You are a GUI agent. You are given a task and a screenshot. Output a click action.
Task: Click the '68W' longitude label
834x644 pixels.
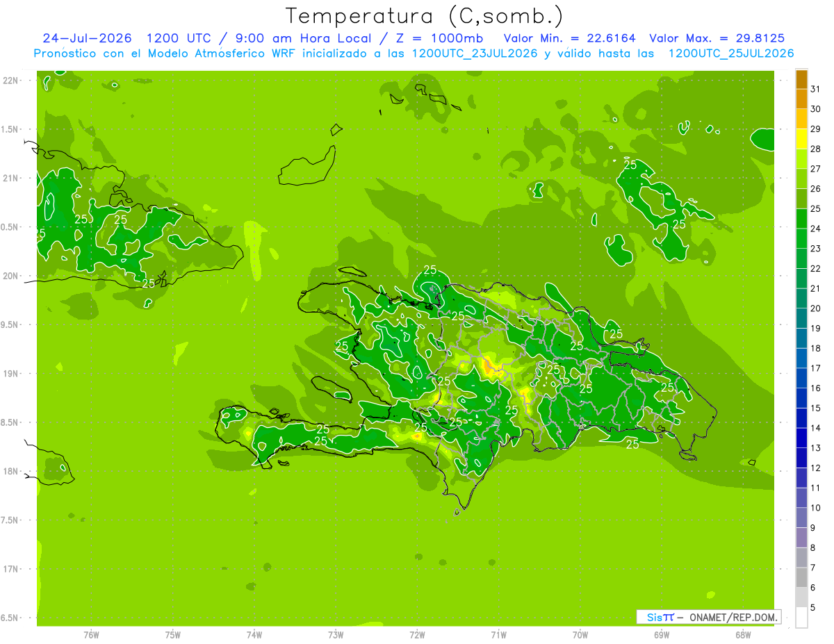point(743,634)
